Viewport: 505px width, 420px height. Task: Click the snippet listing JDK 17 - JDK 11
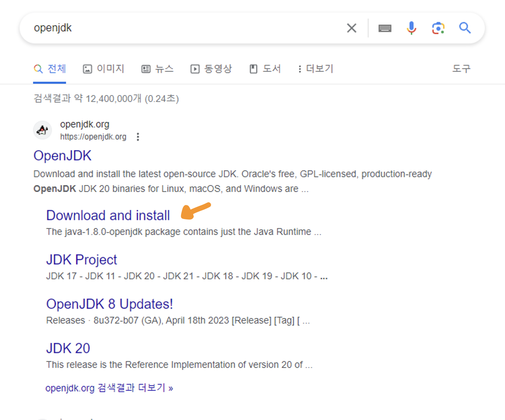[187, 276]
